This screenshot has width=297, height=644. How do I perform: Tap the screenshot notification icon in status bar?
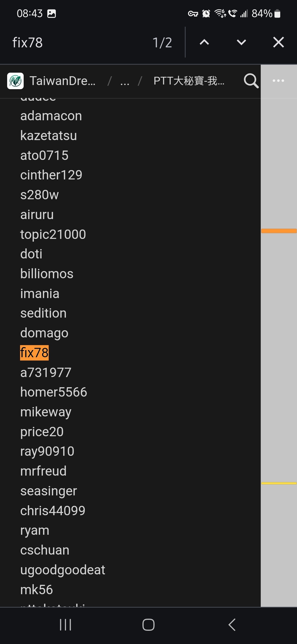pyautogui.click(x=51, y=13)
